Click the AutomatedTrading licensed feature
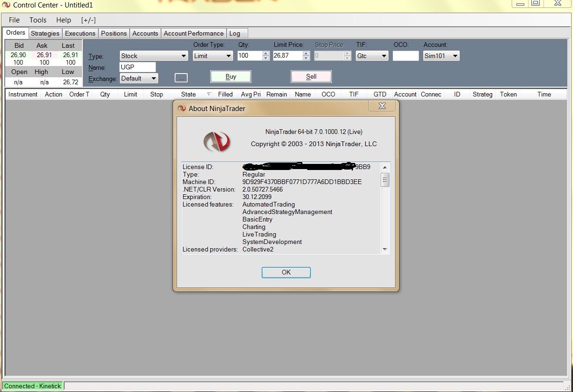 pyautogui.click(x=269, y=204)
